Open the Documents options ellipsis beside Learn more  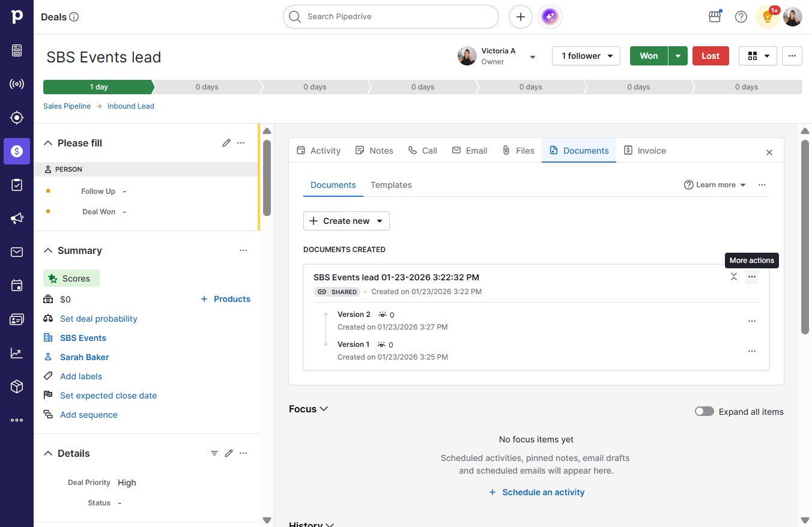(762, 185)
